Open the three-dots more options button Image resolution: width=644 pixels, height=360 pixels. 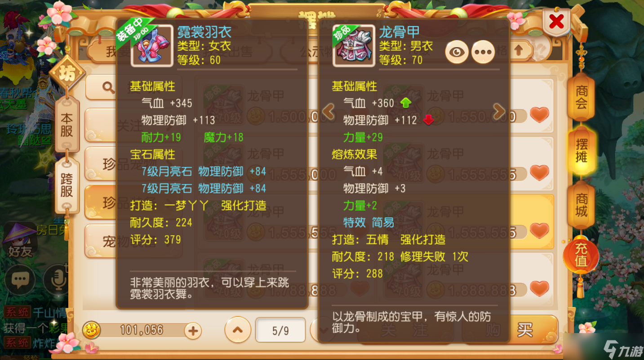tap(483, 52)
